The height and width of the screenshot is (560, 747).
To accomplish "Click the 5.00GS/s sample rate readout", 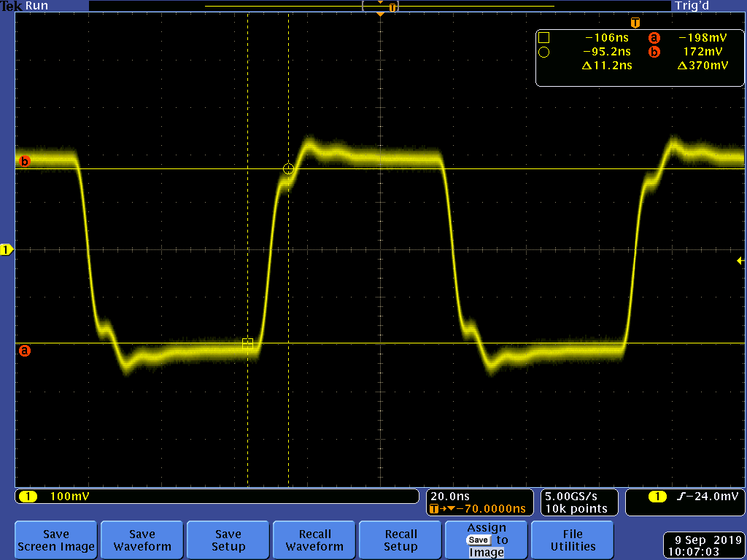I will [x=570, y=496].
